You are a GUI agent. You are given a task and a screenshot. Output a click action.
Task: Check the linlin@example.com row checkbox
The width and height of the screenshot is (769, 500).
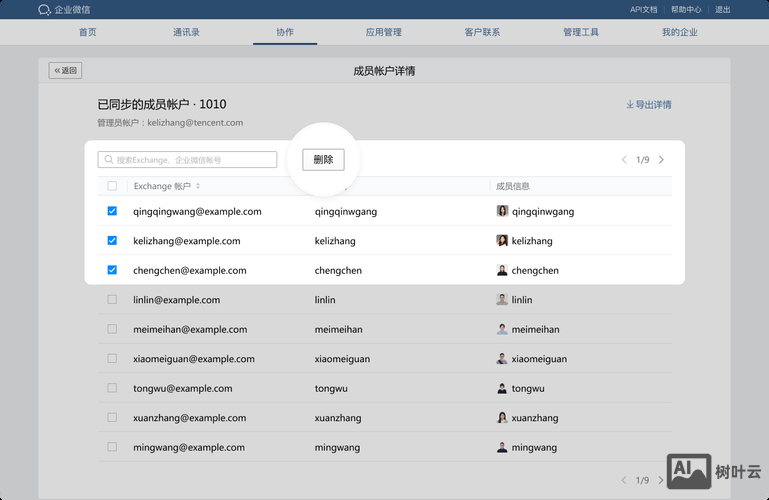pos(112,299)
